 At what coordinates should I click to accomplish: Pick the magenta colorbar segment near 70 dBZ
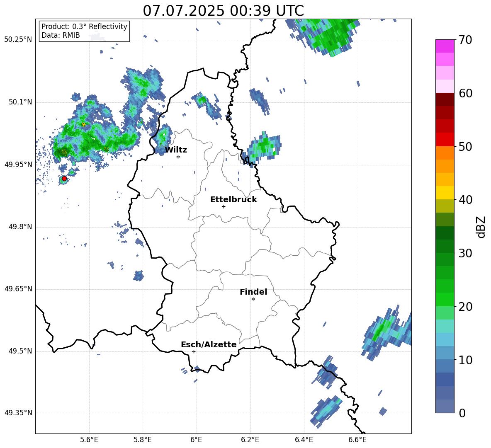pos(445,46)
